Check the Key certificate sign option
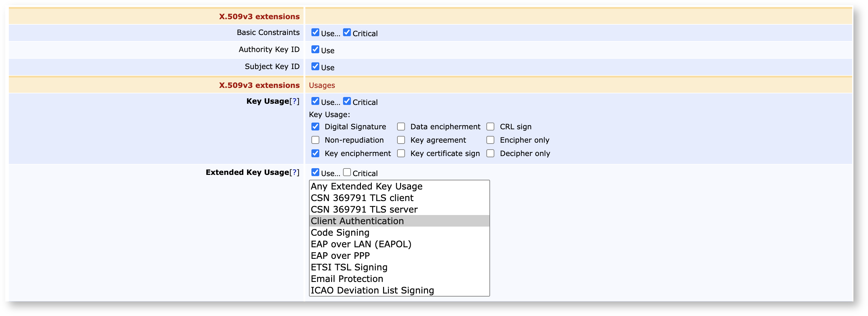The height and width of the screenshot is (316, 868). coord(401,154)
